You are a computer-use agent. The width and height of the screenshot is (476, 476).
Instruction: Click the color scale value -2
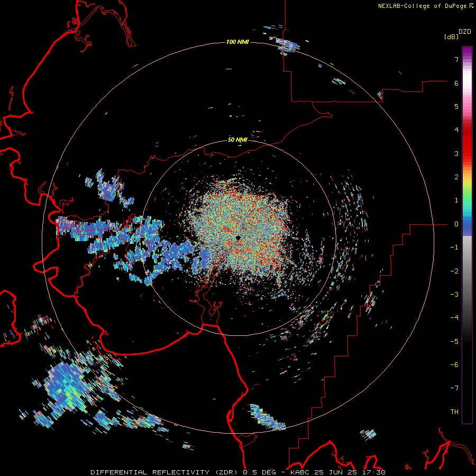(454, 271)
